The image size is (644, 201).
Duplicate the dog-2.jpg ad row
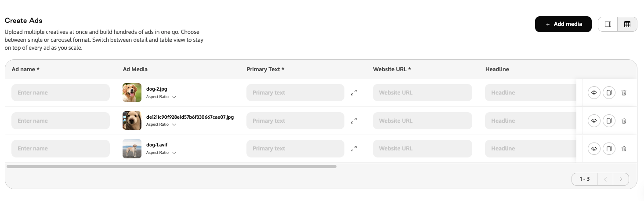609,92
